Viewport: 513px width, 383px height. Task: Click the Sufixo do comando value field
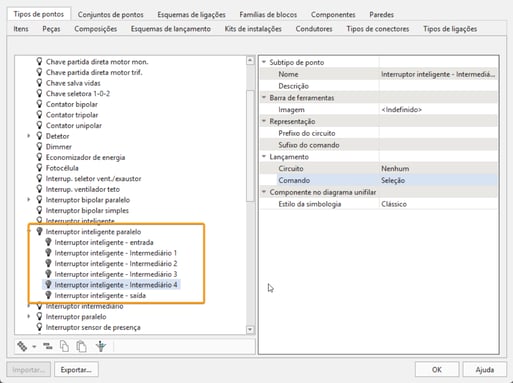438,145
